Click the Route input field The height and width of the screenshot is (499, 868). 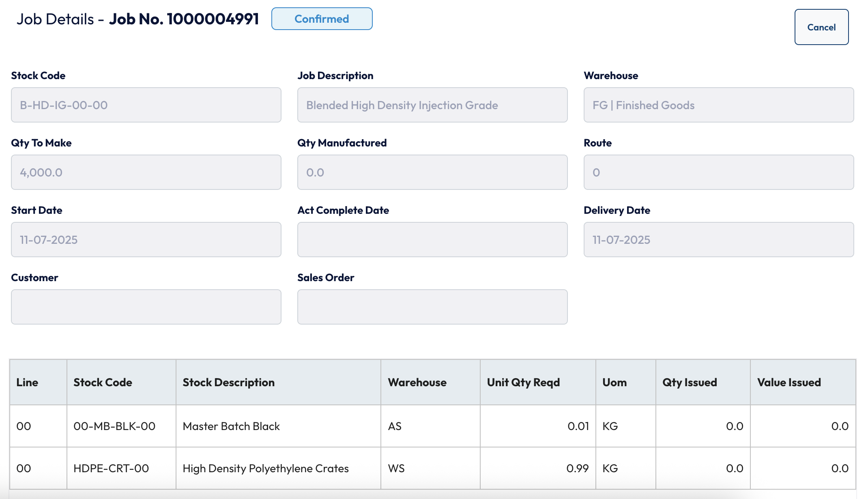click(719, 172)
